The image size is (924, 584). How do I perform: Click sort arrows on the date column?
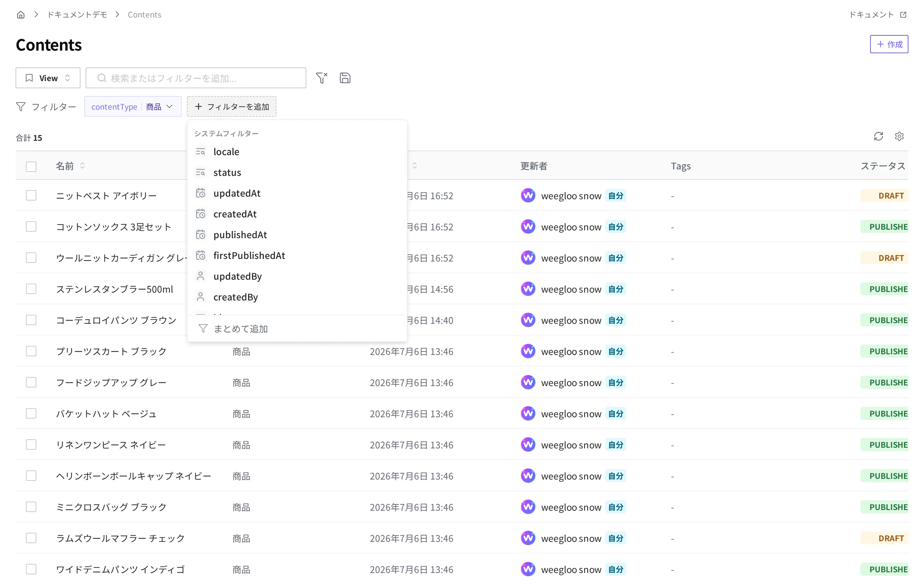(414, 166)
